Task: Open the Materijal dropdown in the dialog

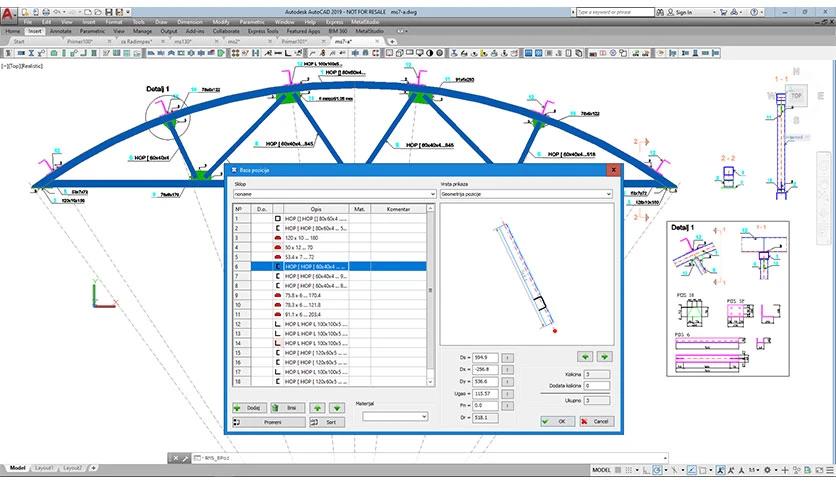Action: click(x=395, y=416)
